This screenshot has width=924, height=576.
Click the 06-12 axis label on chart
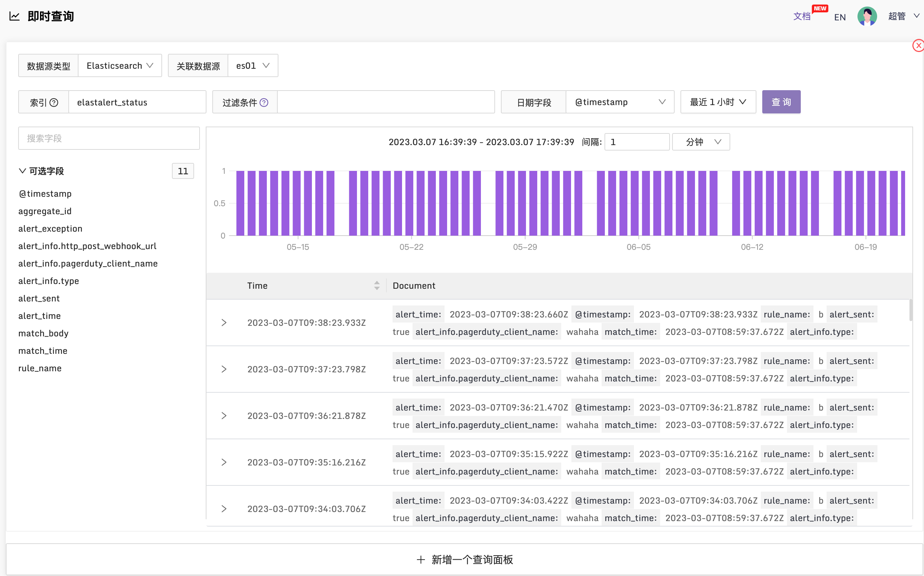tap(752, 247)
